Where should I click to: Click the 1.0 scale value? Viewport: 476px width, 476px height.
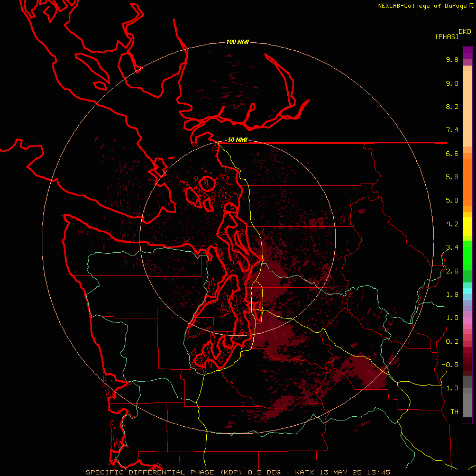click(452, 318)
